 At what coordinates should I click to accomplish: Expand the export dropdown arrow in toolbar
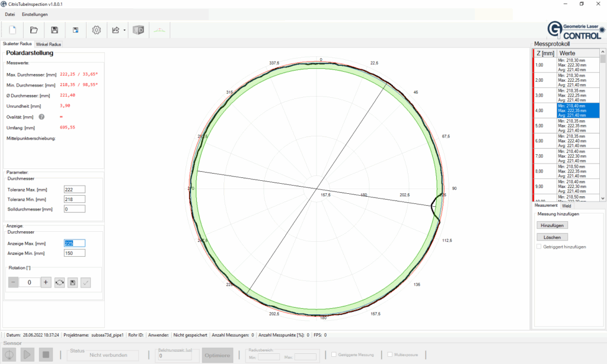click(x=124, y=30)
